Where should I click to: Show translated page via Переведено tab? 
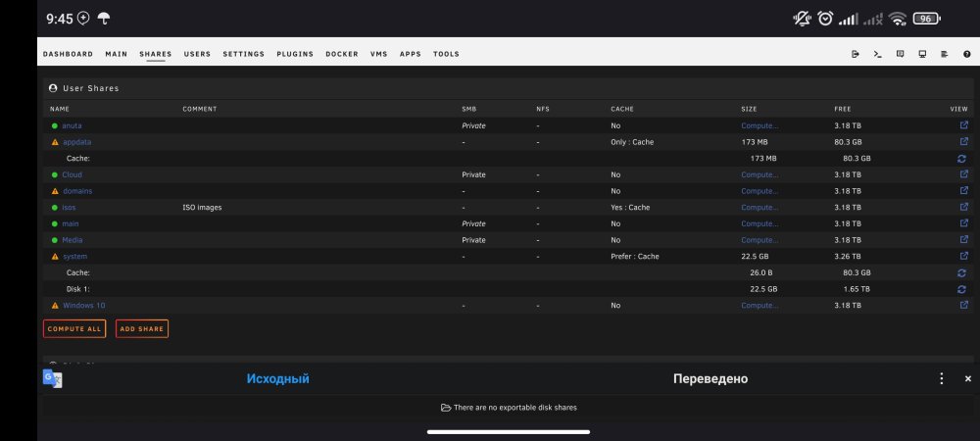pyautogui.click(x=710, y=378)
